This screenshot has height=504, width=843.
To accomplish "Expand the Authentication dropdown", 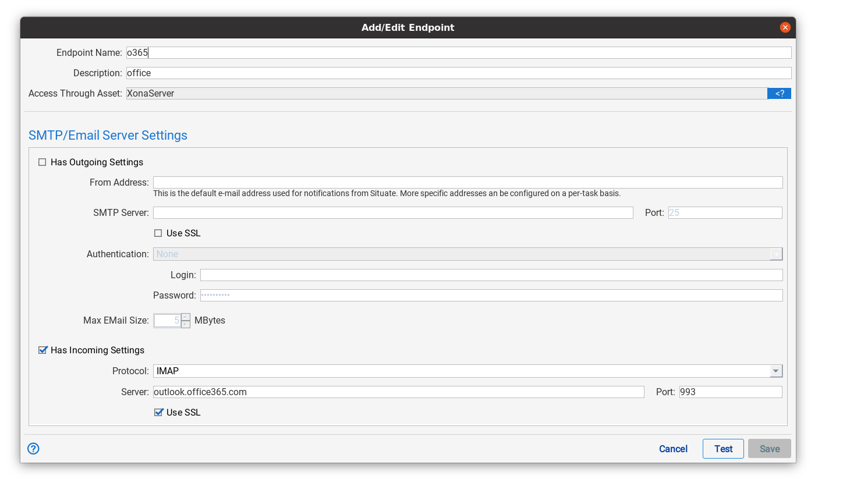I will click(x=775, y=254).
